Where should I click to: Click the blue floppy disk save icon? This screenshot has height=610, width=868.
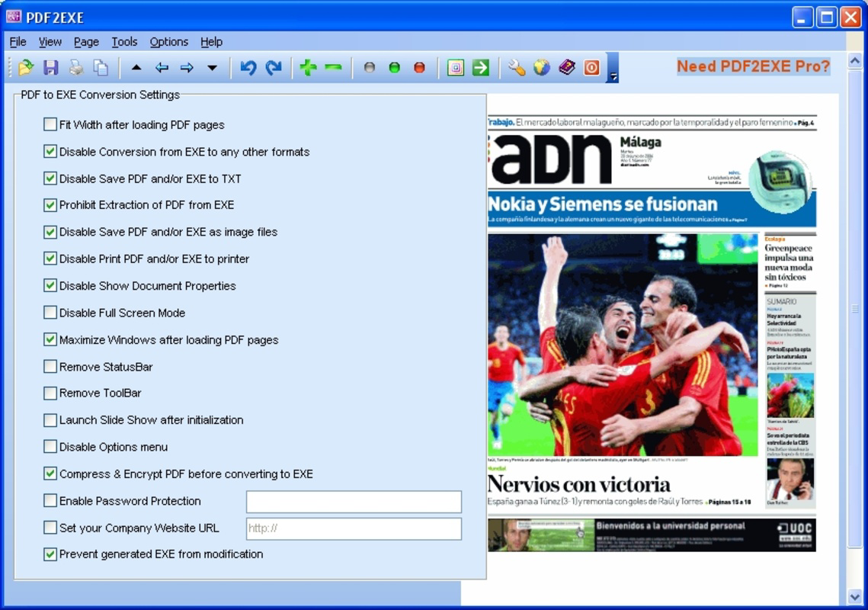(51, 68)
